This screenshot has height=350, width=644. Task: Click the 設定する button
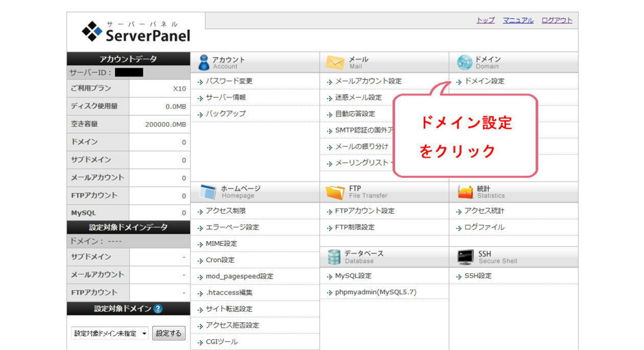(x=169, y=334)
